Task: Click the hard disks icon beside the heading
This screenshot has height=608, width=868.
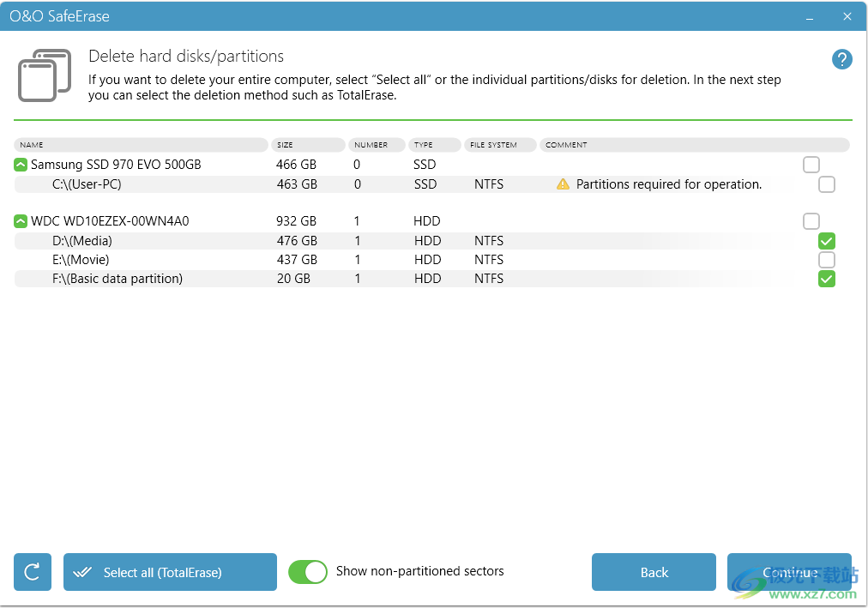Action: (x=45, y=75)
